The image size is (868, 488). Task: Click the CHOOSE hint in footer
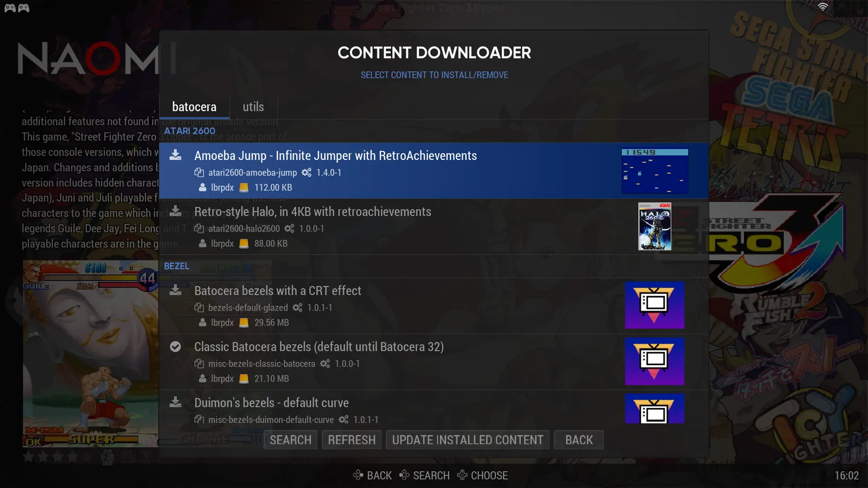482,476
